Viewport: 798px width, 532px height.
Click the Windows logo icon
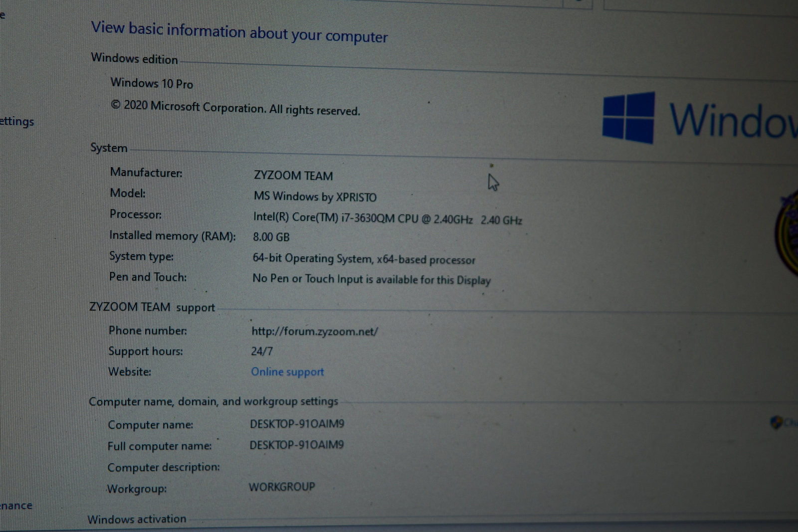click(x=628, y=118)
